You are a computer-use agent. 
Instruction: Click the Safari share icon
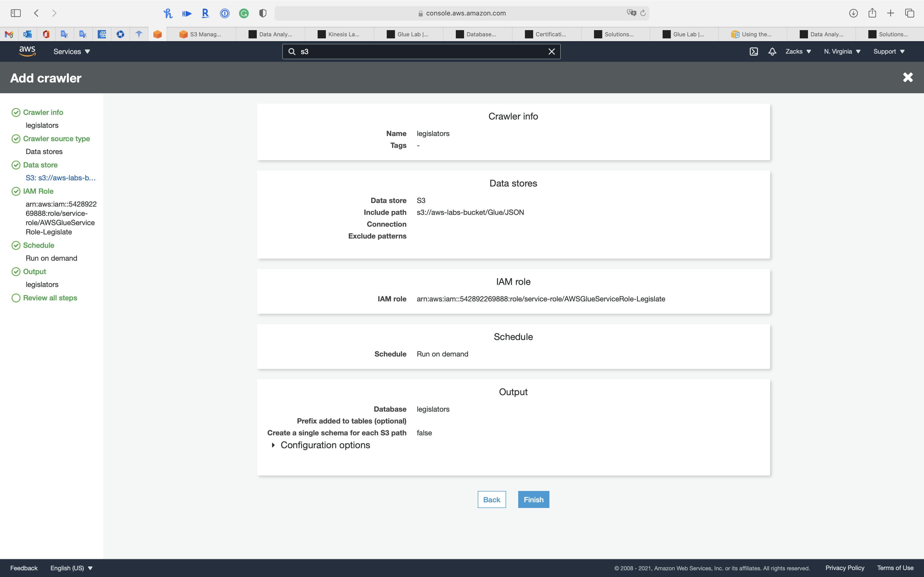[x=872, y=13]
